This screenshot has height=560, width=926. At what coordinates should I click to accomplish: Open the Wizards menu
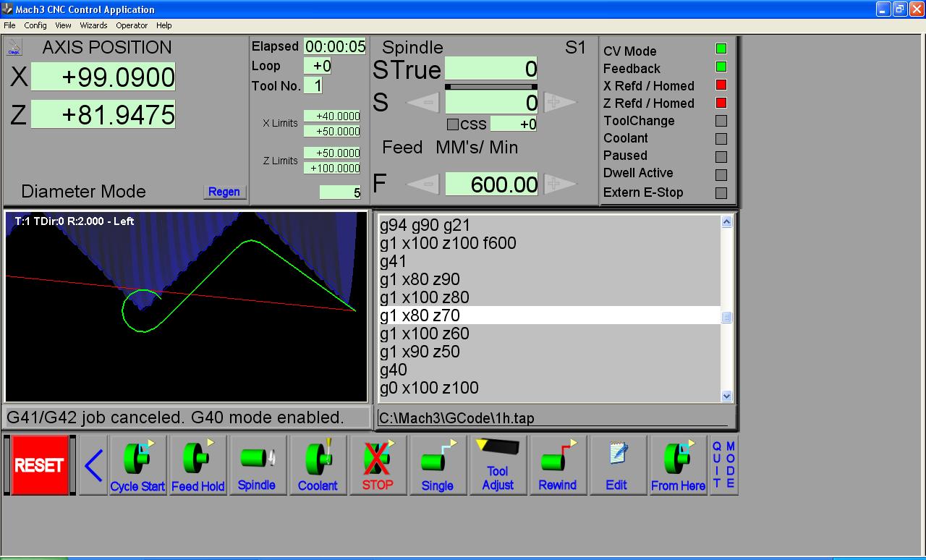[x=93, y=25]
